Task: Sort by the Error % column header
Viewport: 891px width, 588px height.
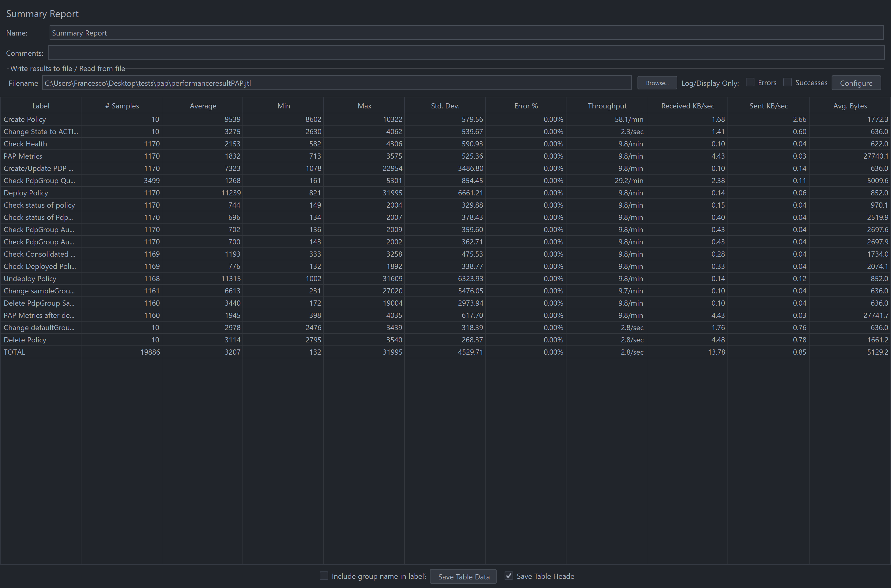Action: point(526,106)
